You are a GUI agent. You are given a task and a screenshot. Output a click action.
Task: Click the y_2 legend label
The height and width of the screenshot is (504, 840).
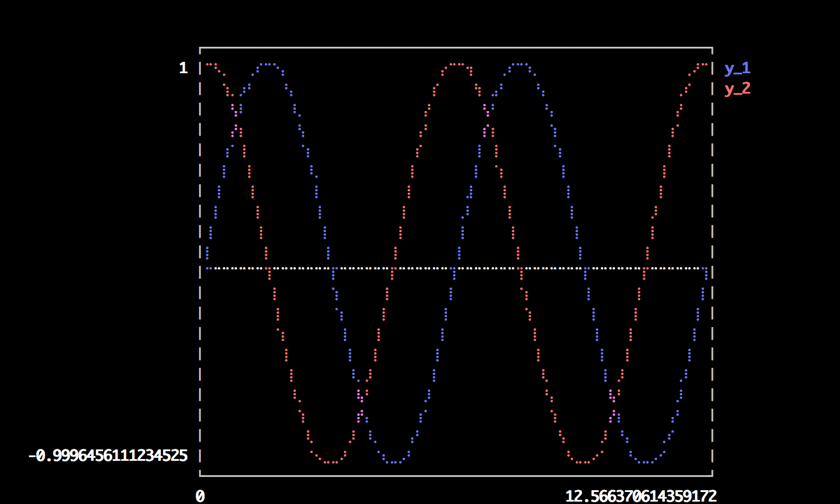coord(737,89)
